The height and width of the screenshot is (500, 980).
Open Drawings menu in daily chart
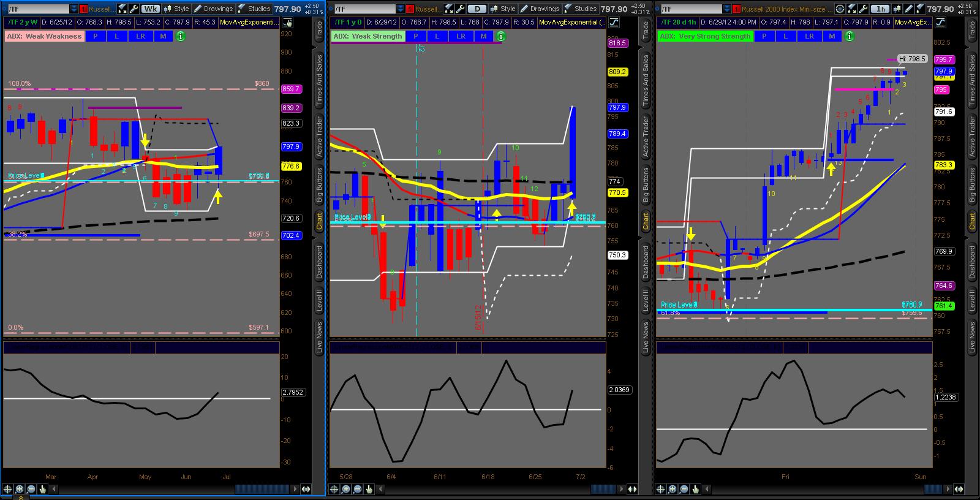[540, 9]
